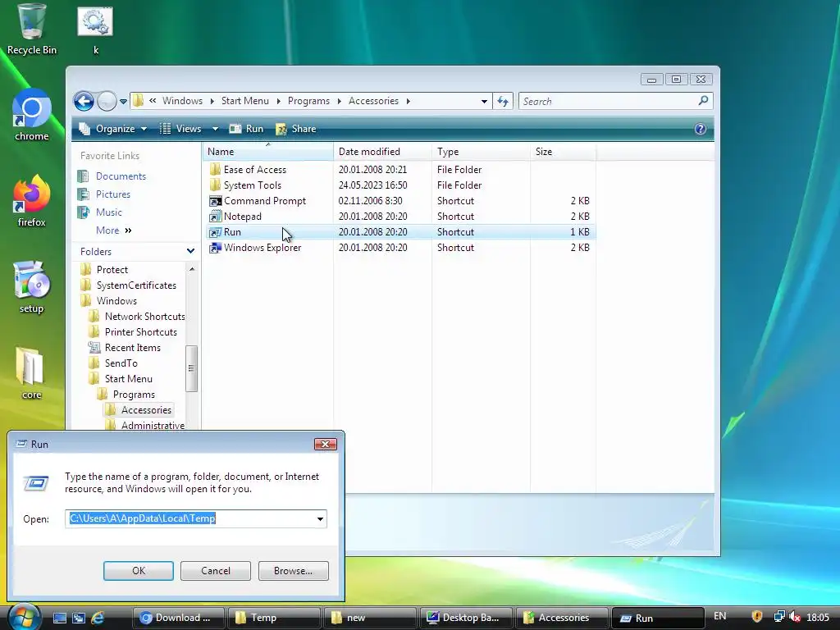This screenshot has height=630, width=840.
Task: Collapse the Folders pane chevron
Action: point(190,251)
